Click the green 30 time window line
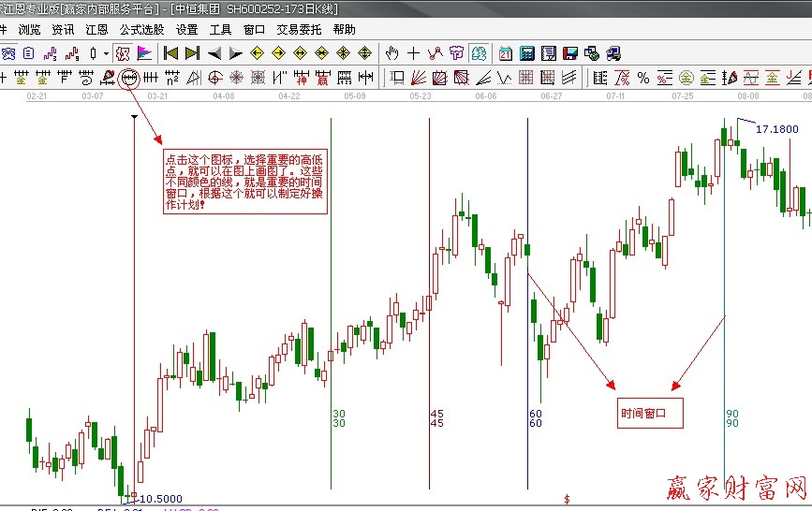Viewport: 812px width, 511px height. pos(331,281)
